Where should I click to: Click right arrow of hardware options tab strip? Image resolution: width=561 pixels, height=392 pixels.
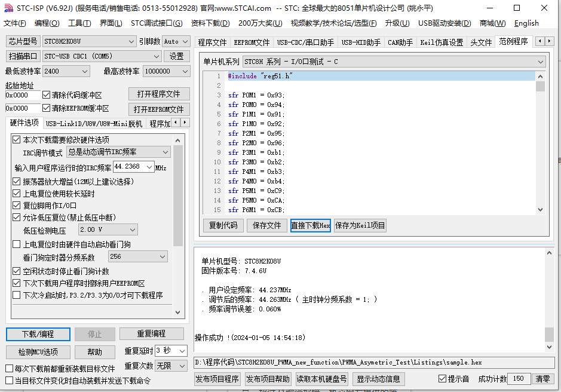(x=185, y=122)
